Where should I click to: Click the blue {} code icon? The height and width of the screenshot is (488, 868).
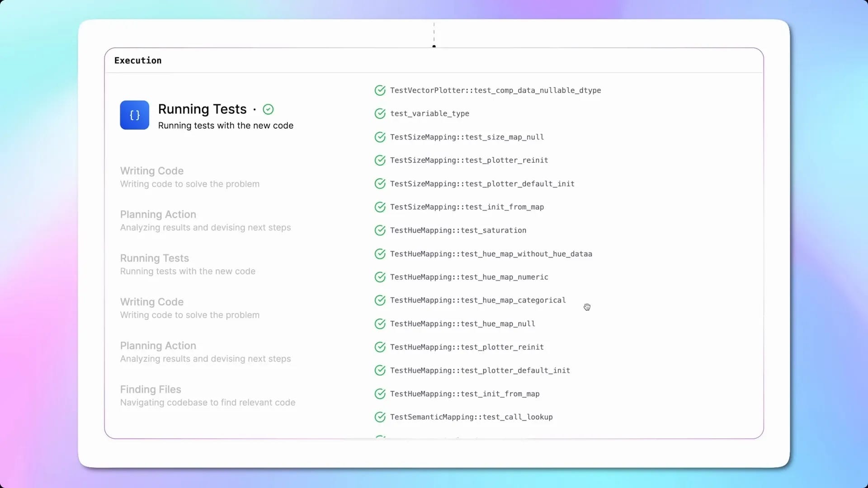pyautogui.click(x=134, y=115)
